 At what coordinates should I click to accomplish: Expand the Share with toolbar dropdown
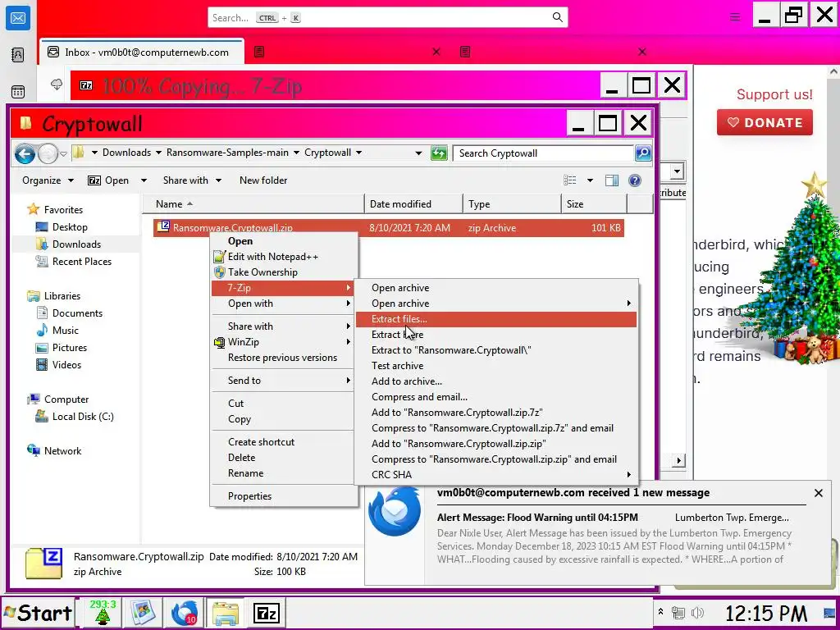point(192,180)
